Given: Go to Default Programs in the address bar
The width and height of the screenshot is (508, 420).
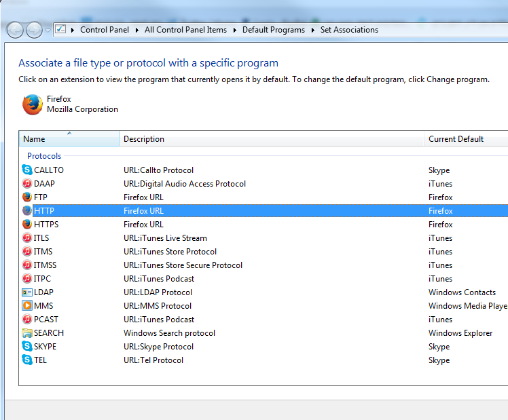Looking at the screenshot, I should (x=274, y=30).
